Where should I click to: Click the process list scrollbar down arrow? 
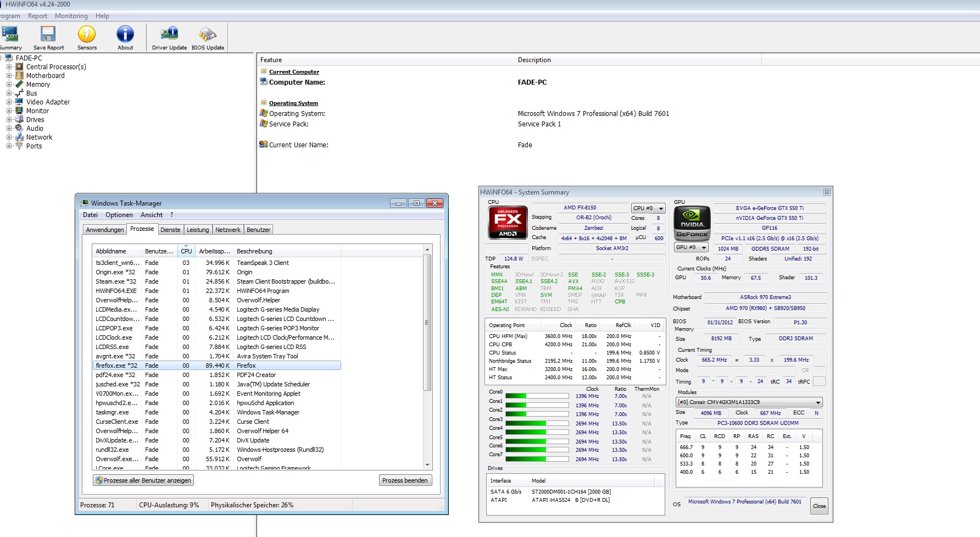coord(427,465)
